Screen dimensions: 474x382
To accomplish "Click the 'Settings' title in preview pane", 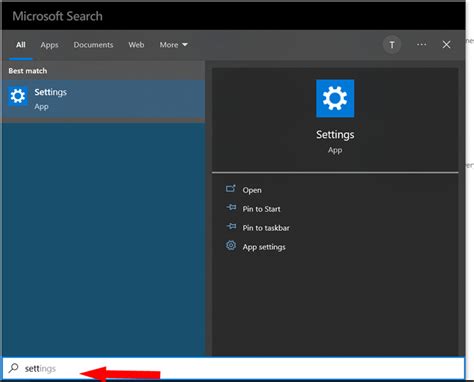I will (335, 135).
